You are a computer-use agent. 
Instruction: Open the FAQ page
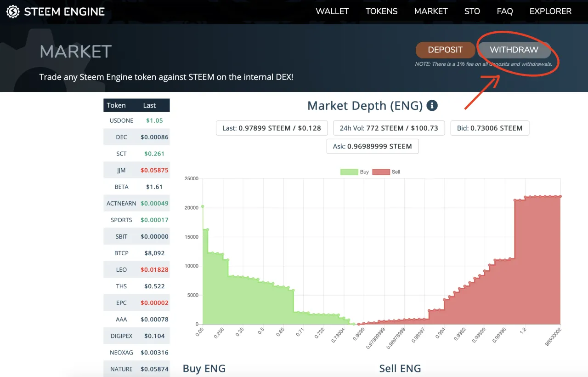pos(504,11)
